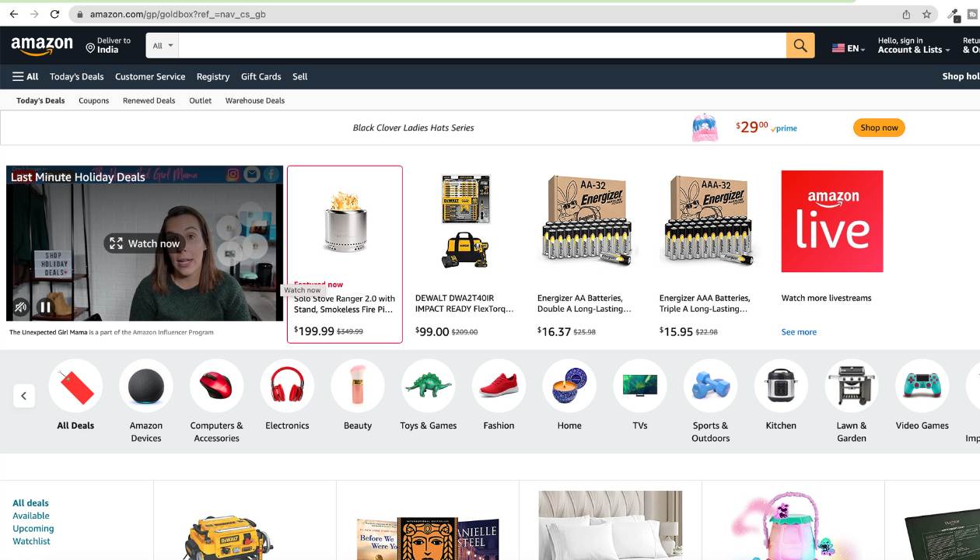Screen dimensions: 980x560
Task: Change Deliver to India location
Action: coord(108,46)
